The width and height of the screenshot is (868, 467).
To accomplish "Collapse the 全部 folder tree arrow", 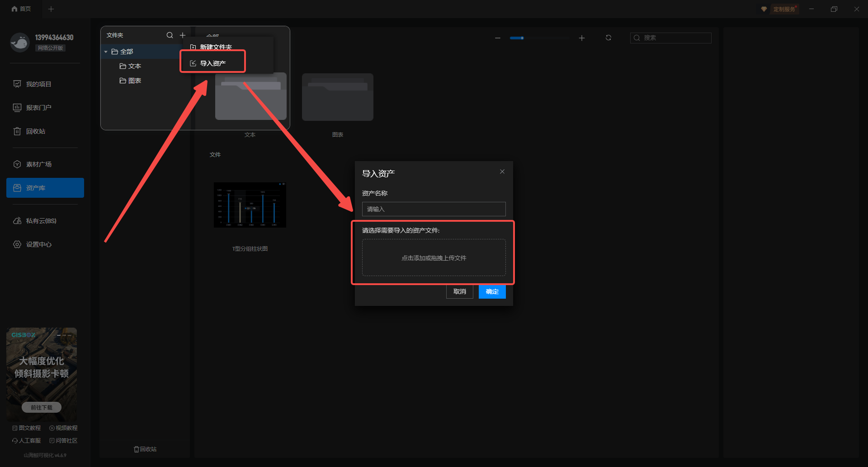I will tap(106, 52).
